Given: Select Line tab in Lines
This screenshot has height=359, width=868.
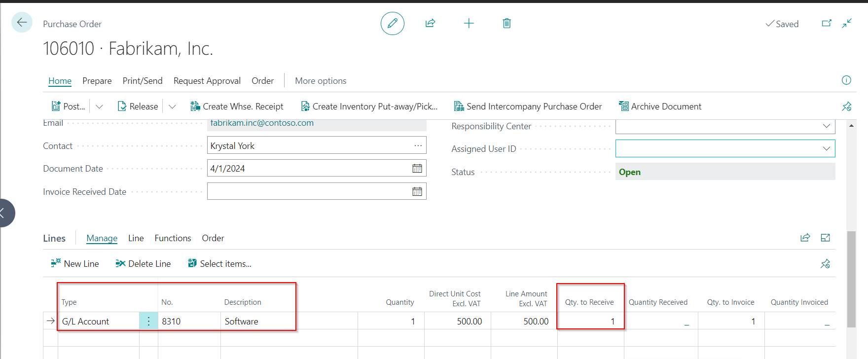Looking at the screenshot, I should (136, 238).
